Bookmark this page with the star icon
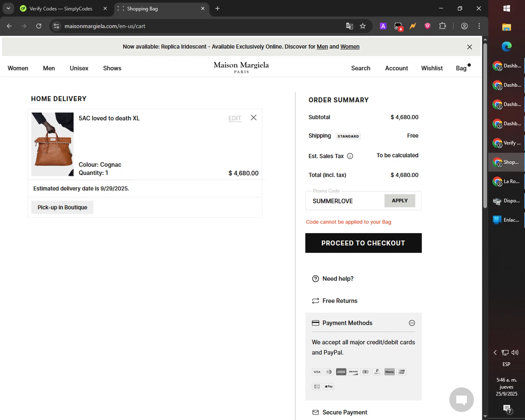Screen dimensions: 525x420 pyautogui.click(x=363, y=26)
